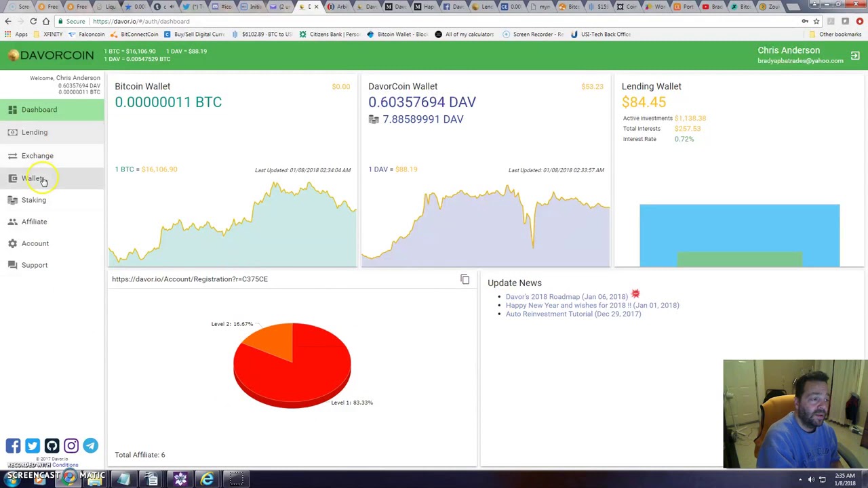Open the Twitter social icon
868x488 pixels.
pyautogui.click(x=32, y=445)
